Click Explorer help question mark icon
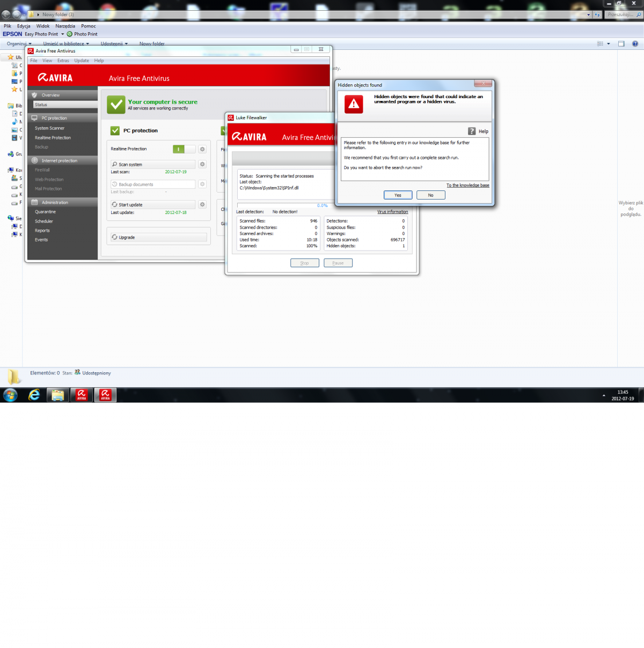644x648 pixels. 635,43
